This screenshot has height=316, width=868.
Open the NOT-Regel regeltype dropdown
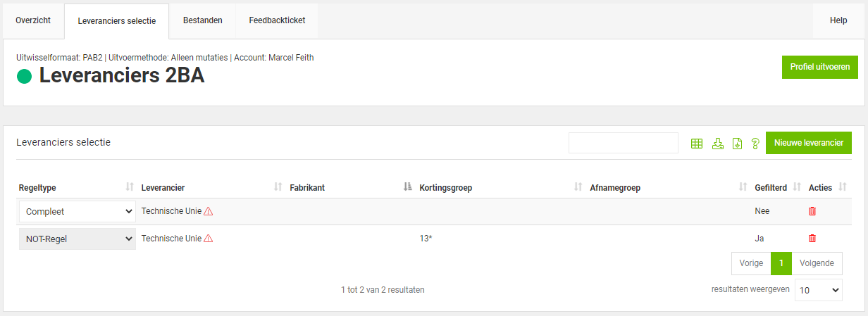[77, 239]
